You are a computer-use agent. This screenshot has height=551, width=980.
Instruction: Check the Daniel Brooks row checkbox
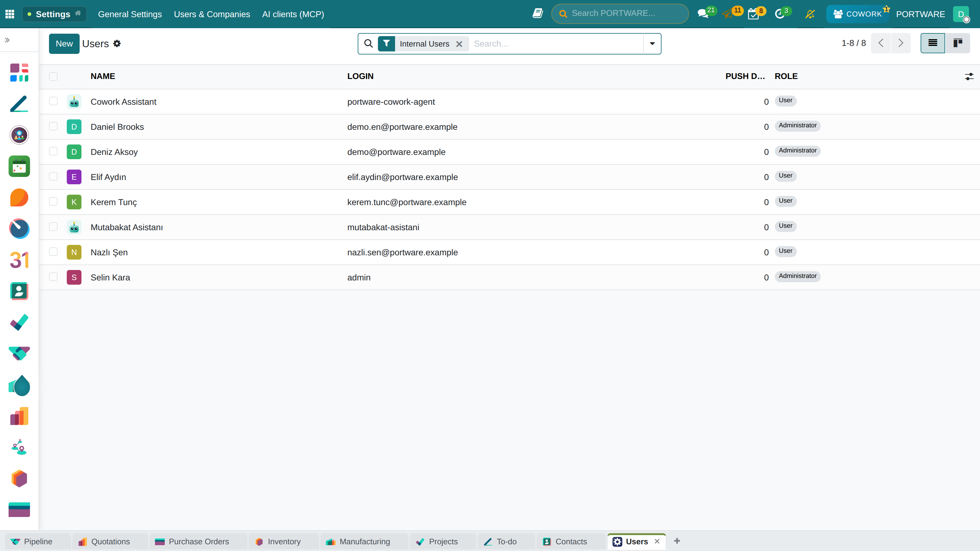(x=53, y=126)
